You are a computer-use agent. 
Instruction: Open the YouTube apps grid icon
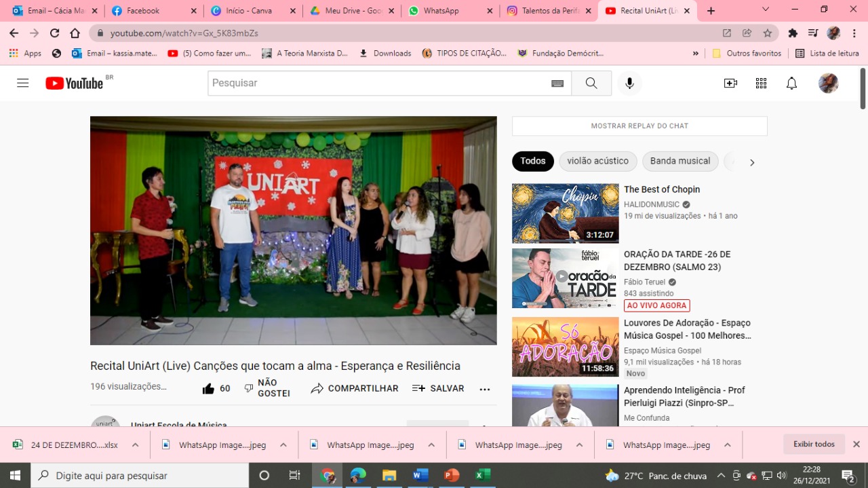pyautogui.click(x=761, y=83)
